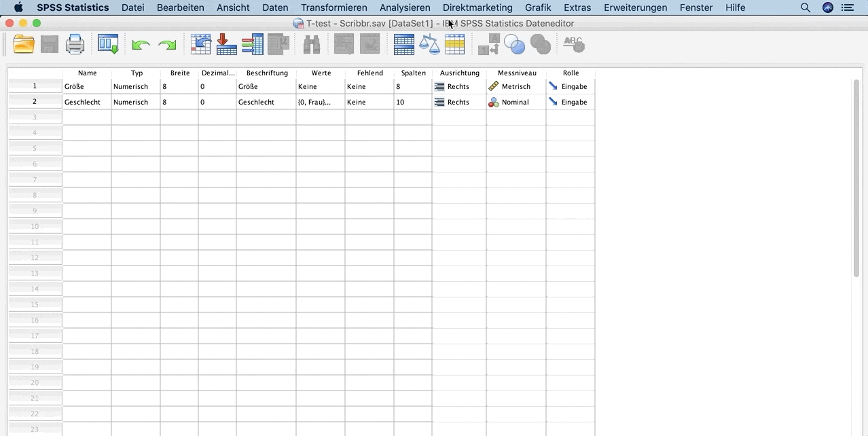
Task: Click the green Undo arrow
Action: (141, 45)
